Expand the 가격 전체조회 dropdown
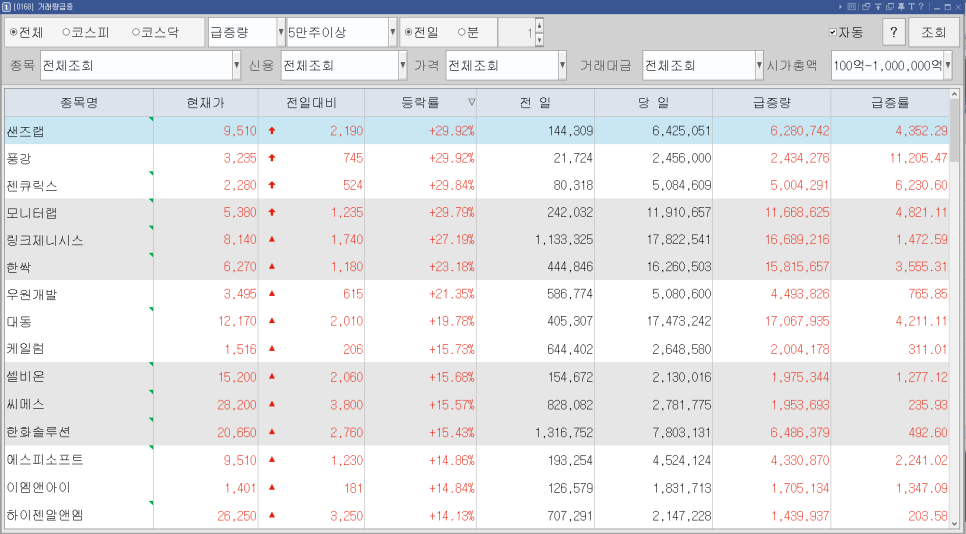Image resolution: width=966 pixels, height=534 pixels. (x=562, y=65)
